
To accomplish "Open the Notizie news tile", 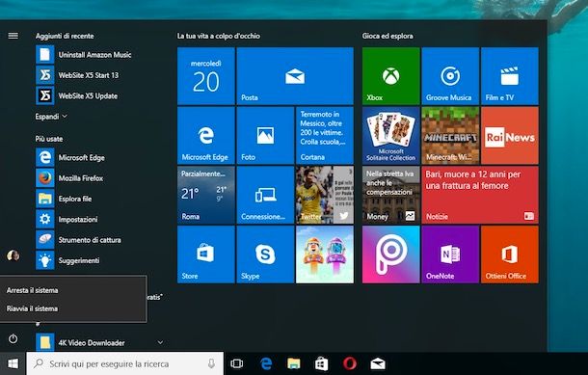I will [x=480, y=195].
